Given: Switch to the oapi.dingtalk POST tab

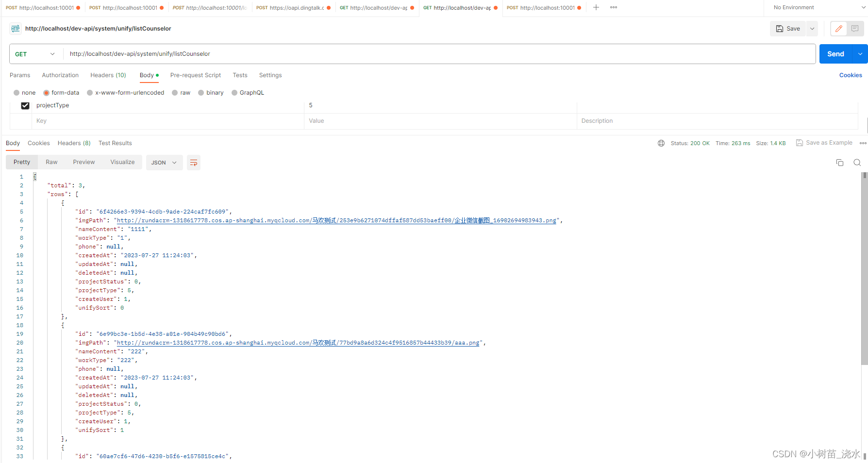Looking at the screenshot, I should tap(294, 8).
